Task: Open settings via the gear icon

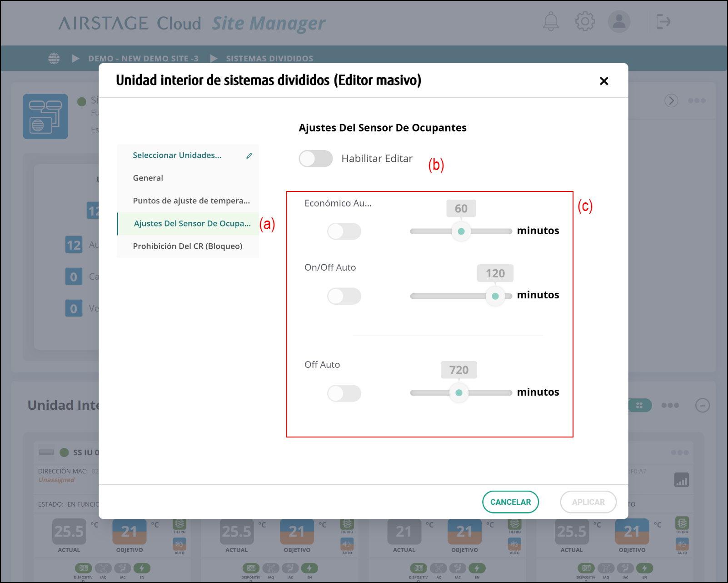Action: pyautogui.click(x=585, y=22)
